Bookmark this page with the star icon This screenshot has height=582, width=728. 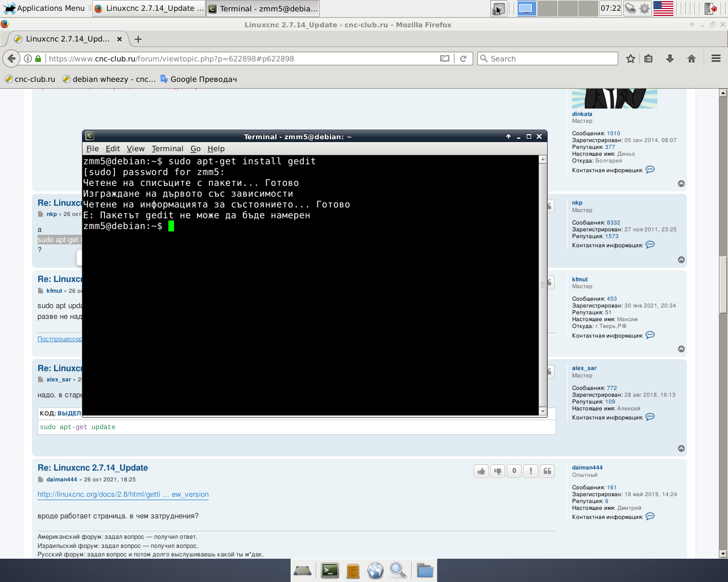pyautogui.click(x=631, y=59)
